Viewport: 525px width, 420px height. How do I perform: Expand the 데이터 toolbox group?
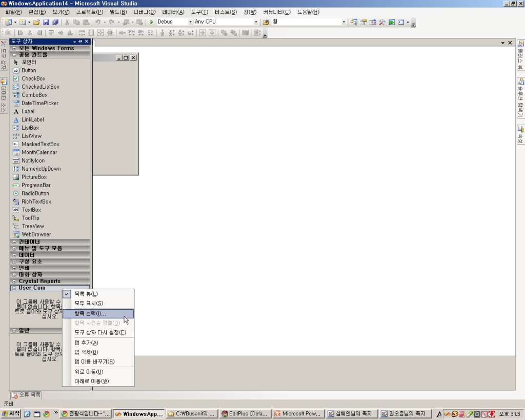14,255
